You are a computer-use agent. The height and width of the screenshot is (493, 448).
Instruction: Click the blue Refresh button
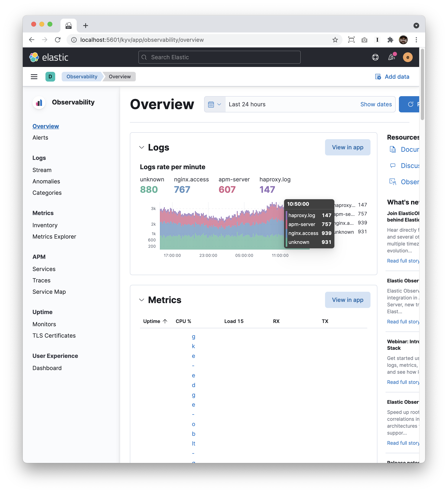[x=409, y=104]
